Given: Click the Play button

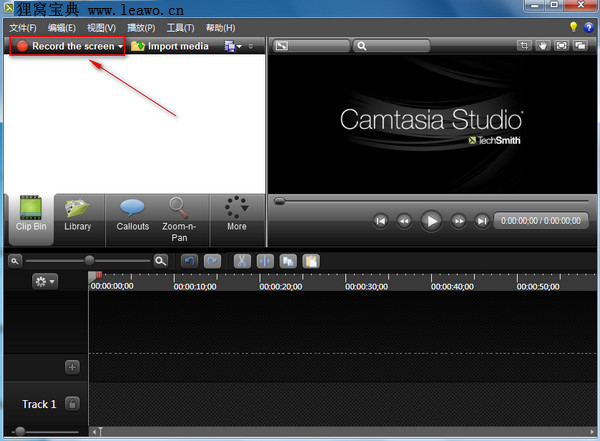Looking at the screenshot, I should [431, 221].
